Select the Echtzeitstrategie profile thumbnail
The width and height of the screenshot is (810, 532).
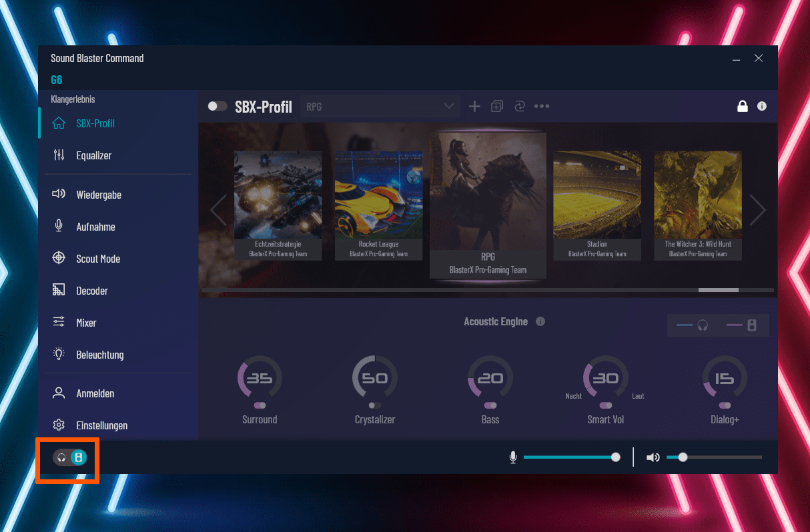click(278, 205)
